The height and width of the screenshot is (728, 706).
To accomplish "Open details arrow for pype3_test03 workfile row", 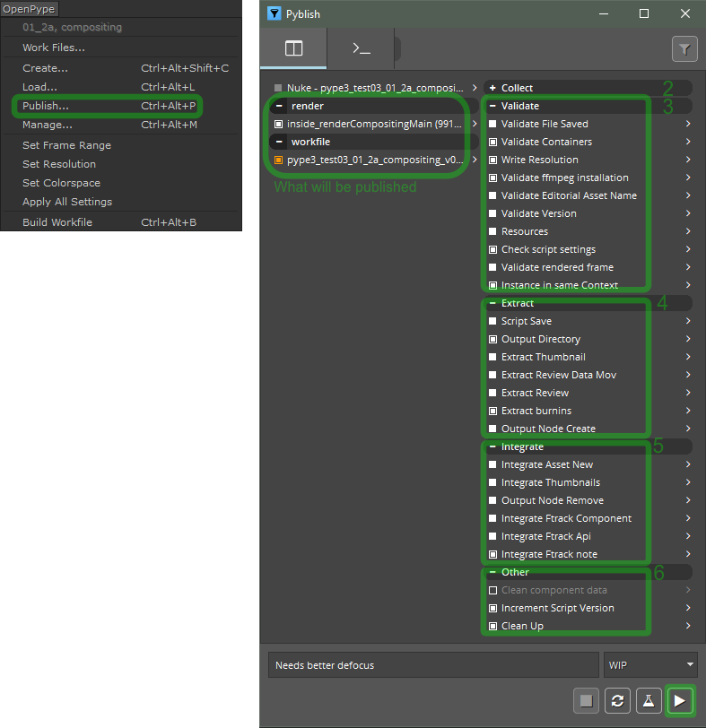I will tap(475, 160).
